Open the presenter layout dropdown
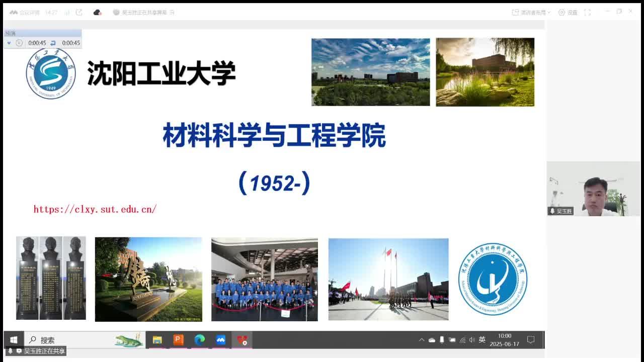 coord(531,13)
